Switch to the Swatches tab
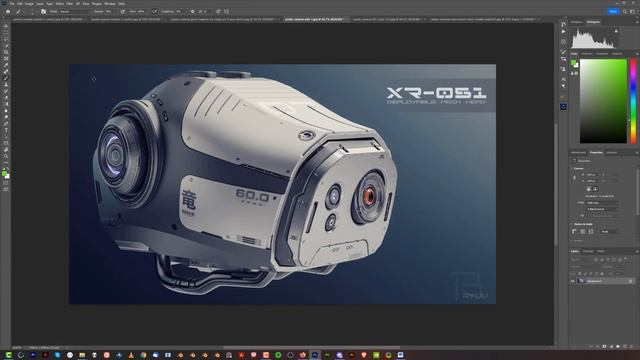Image resolution: width=640 pixels, height=360 pixels. pyautogui.click(x=587, y=53)
